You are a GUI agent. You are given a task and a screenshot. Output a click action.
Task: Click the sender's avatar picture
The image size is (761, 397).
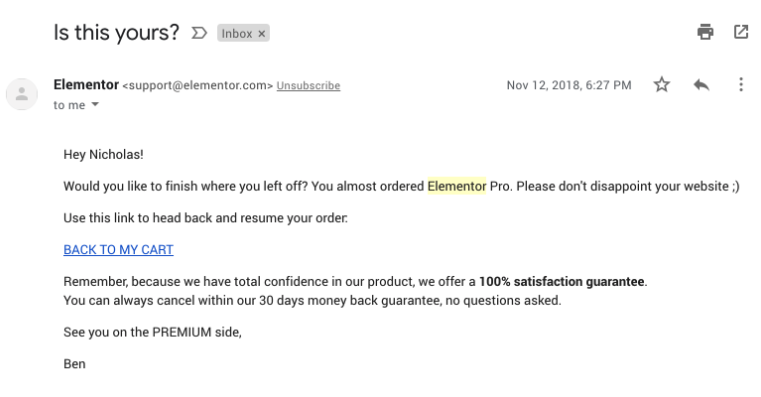click(22, 94)
